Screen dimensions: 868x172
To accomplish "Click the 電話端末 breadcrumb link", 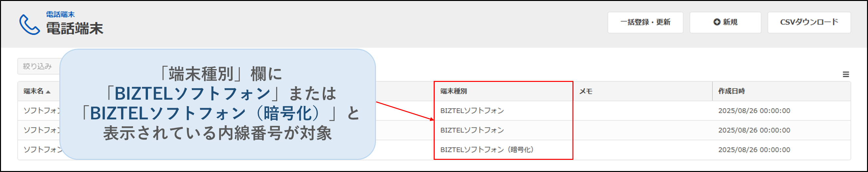I will coord(60,14).
